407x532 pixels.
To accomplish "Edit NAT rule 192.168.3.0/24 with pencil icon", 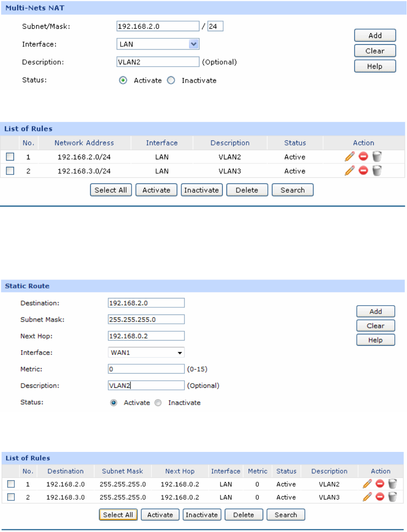I will tap(350, 171).
